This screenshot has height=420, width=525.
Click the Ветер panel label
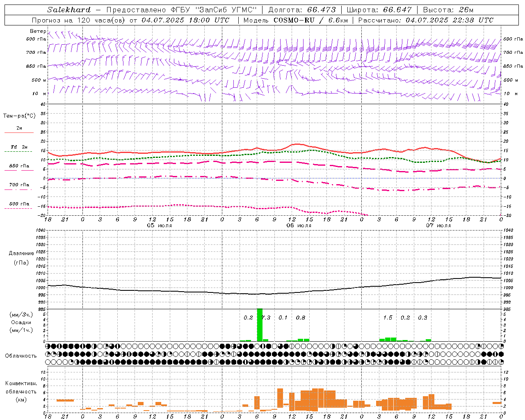[x=38, y=31]
